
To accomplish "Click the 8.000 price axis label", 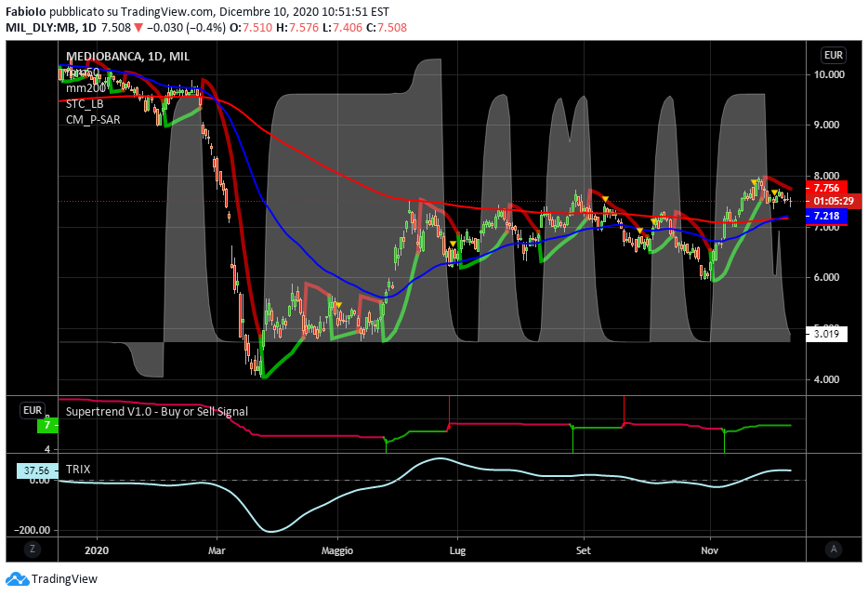I will click(826, 176).
